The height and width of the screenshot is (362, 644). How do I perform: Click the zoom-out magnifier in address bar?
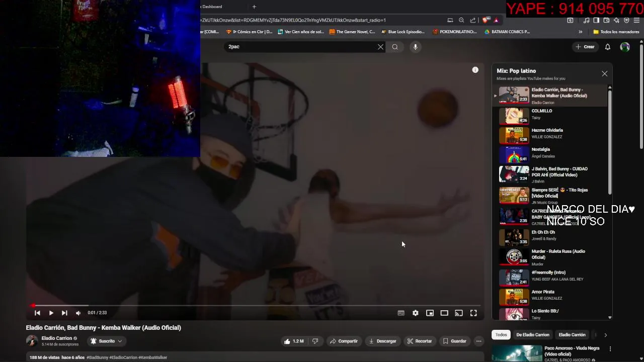pos(461,20)
